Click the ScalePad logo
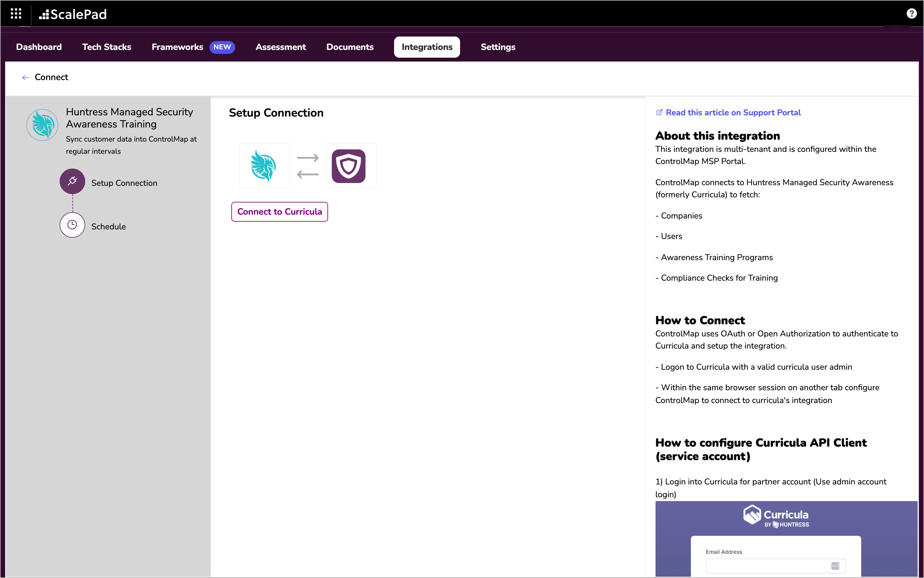 tap(73, 14)
